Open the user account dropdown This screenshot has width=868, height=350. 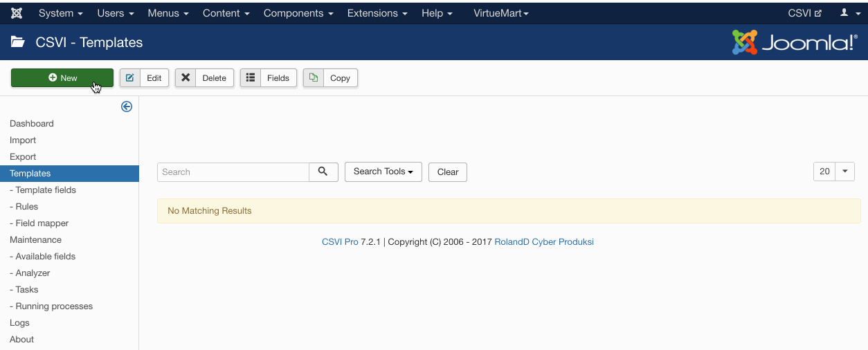[850, 13]
